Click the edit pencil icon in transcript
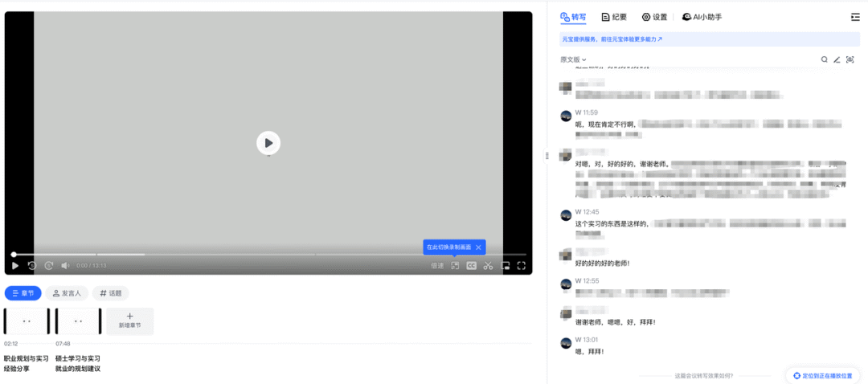This screenshot has width=868, height=384. pos(837,59)
